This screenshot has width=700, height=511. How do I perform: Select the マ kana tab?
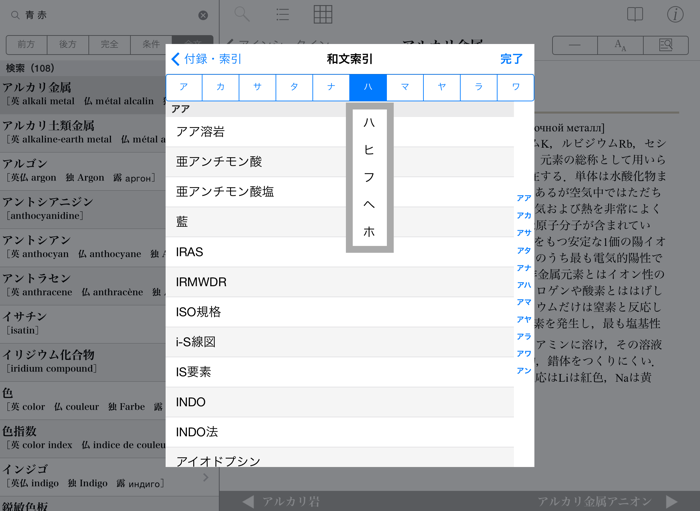(x=405, y=87)
